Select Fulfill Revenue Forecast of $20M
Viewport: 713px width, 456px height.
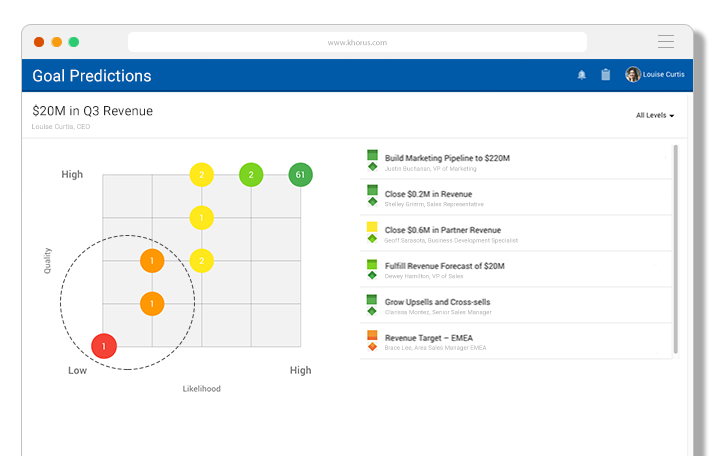coord(444,266)
